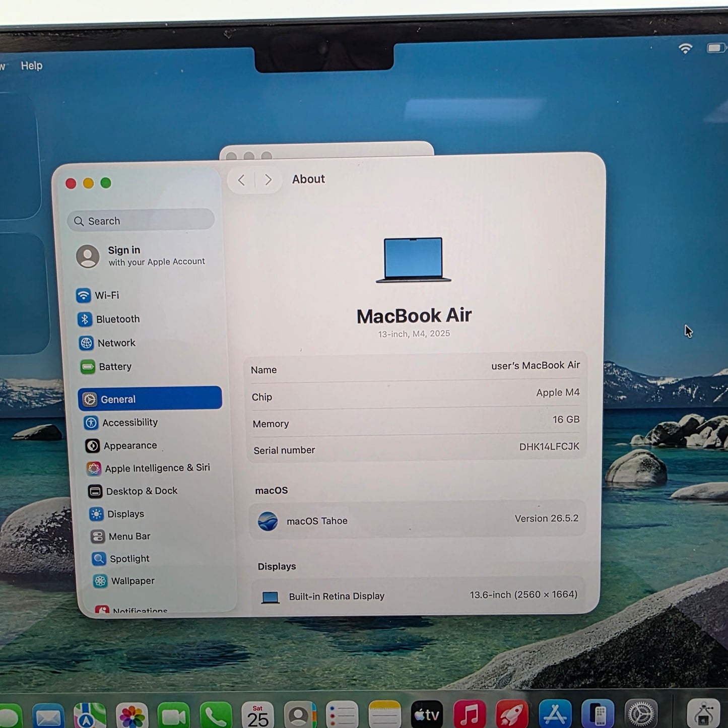Click the "MacBook Air" heading
The height and width of the screenshot is (728, 728).
(x=414, y=316)
